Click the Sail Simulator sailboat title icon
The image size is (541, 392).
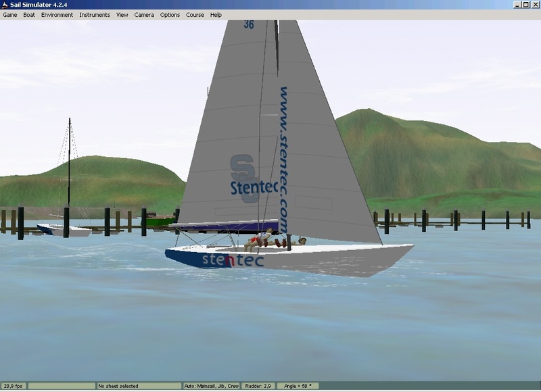pos(5,5)
